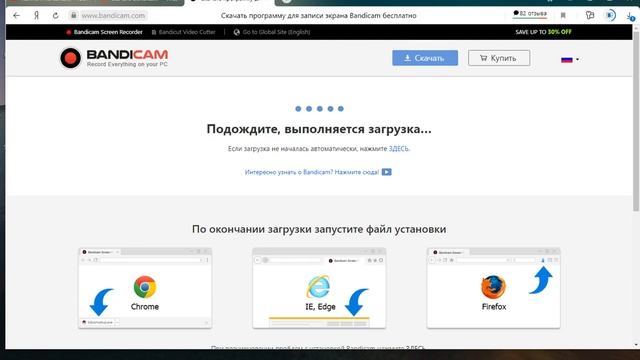This screenshot has width=640, height=360.
Task: Open the downloads arrow icon
Action: [x=630, y=16]
